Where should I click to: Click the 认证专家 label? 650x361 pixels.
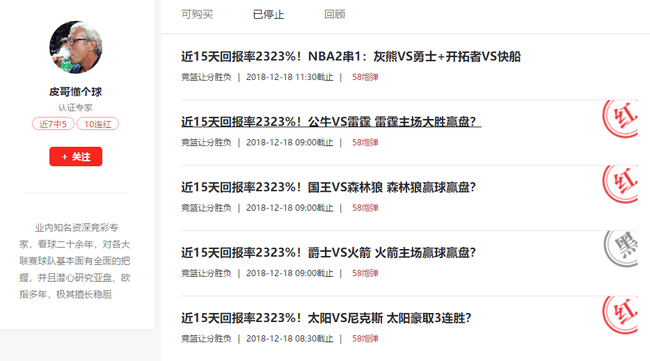coord(75,108)
